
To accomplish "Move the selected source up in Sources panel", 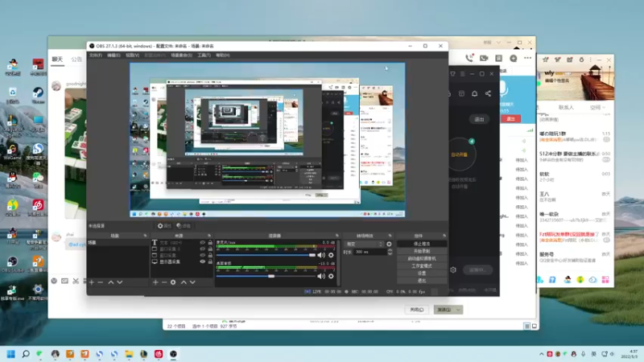I will (x=184, y=282).
